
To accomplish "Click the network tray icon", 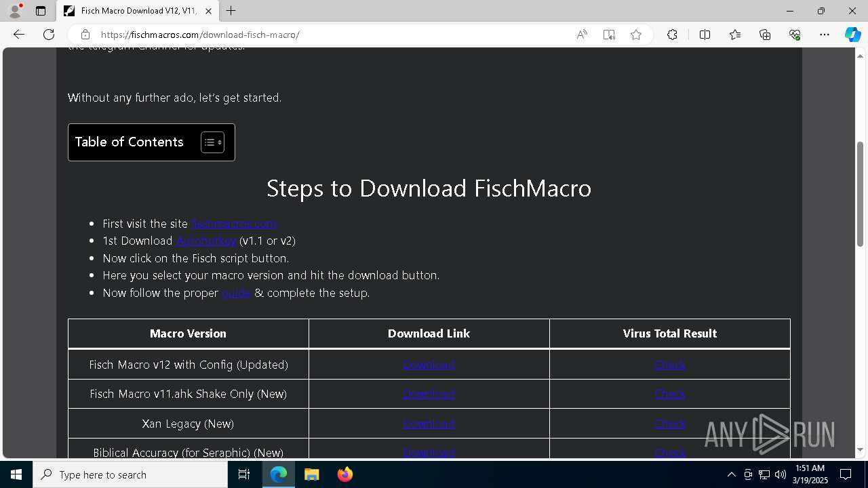I will pos(764,474).
